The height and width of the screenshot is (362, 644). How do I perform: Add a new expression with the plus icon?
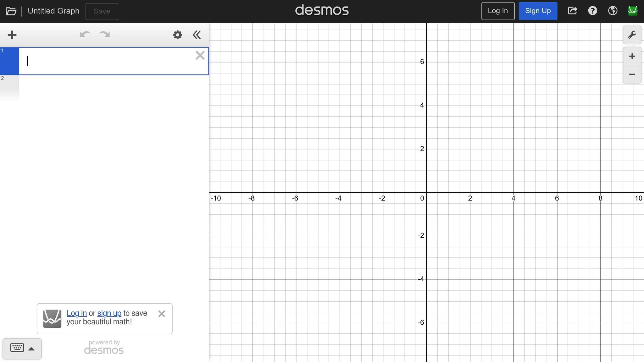[x=12, y=35]
